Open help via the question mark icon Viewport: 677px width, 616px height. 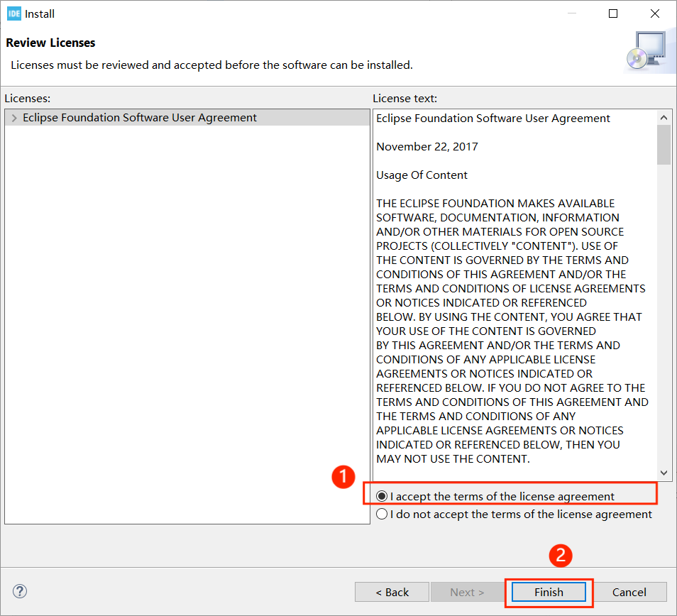(20, 591)
